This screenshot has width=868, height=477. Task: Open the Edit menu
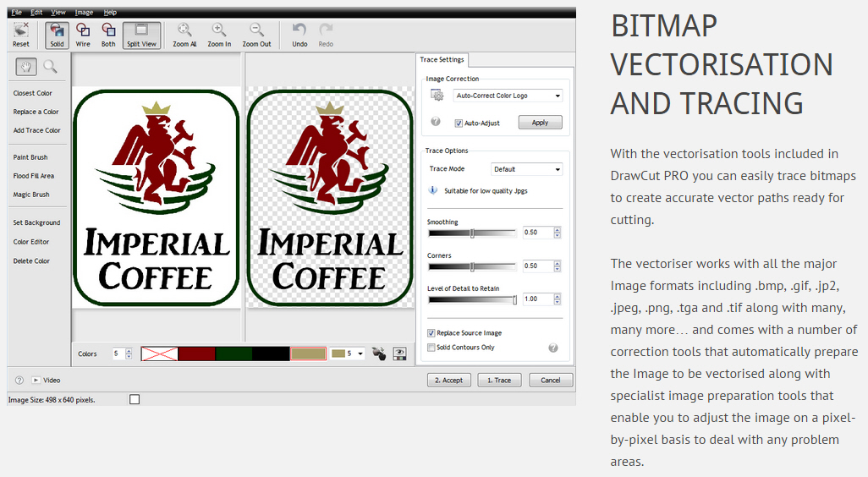pos(36,12)
